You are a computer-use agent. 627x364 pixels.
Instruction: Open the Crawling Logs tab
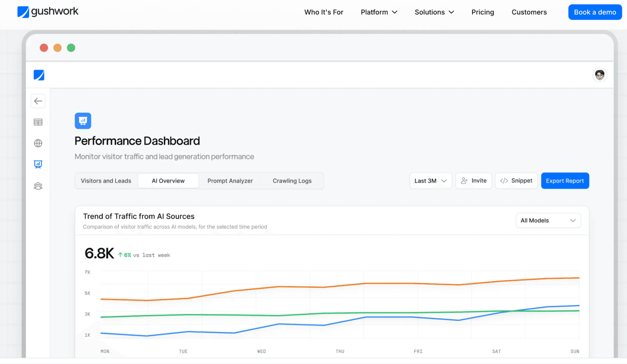pos(292,181)
